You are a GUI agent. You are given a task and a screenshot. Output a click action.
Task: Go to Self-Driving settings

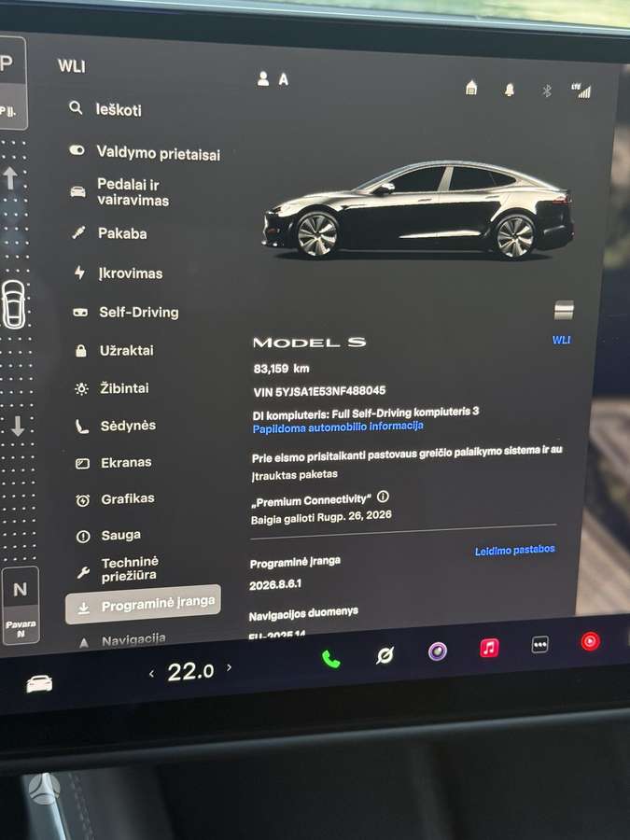126,313
